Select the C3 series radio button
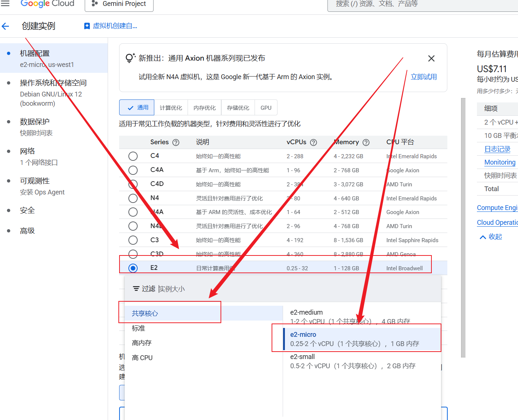Image resolution: width=518 pixels, height=420 pixels. coord(133,240)
